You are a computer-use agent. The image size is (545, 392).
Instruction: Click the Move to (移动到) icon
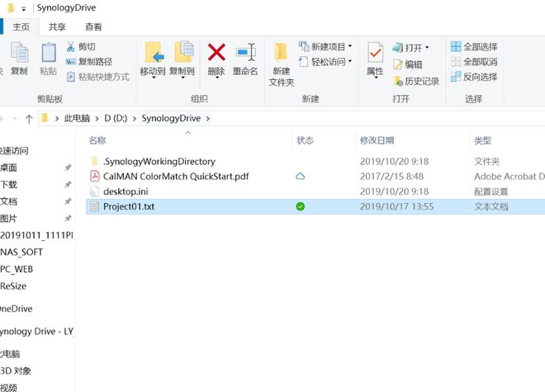coord(153,53)
